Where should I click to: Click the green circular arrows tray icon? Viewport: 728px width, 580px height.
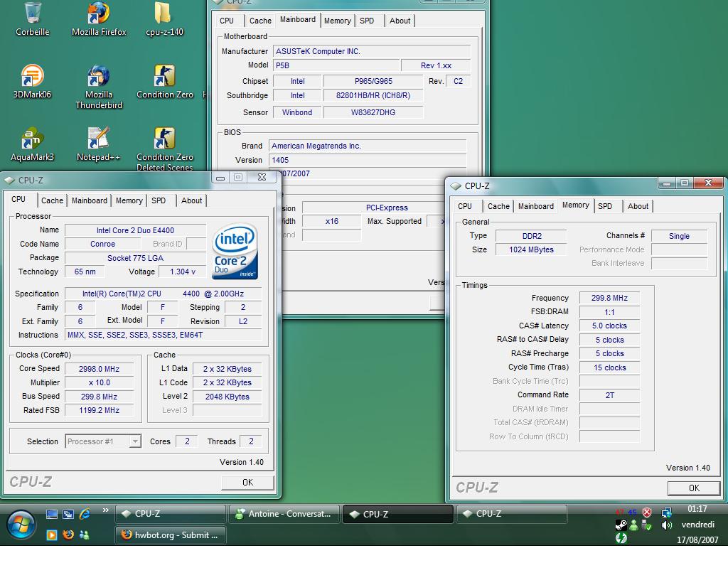(x=621, y=538)
